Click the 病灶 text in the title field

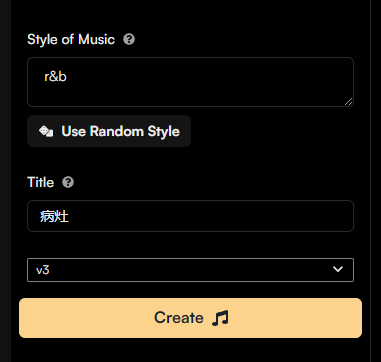tap(54, 216)
